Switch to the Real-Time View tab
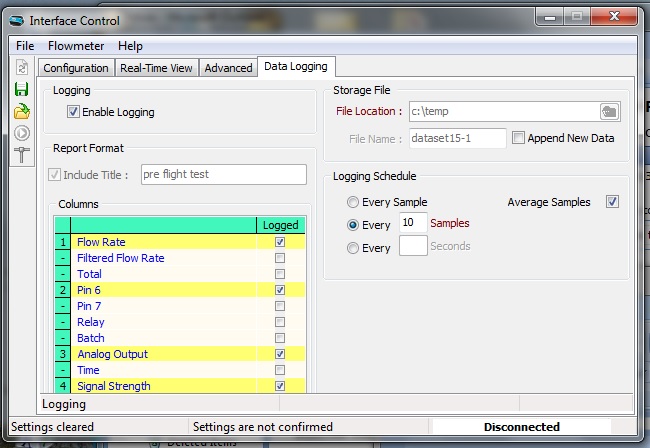The height and width of the screenshot is (448, 650). pos(156,68)
